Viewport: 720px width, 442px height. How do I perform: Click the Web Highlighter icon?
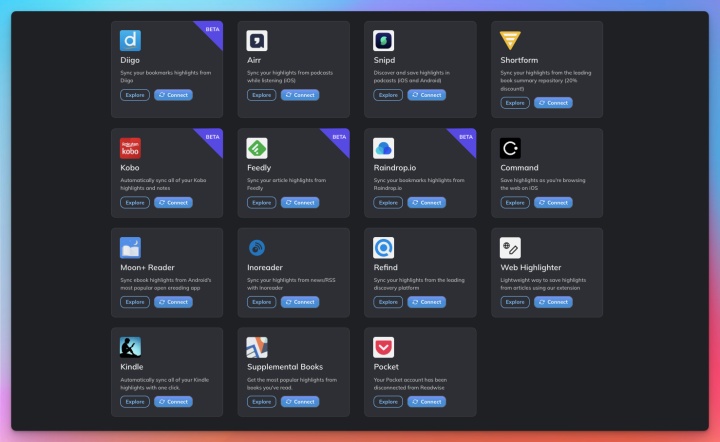point(510,248)
